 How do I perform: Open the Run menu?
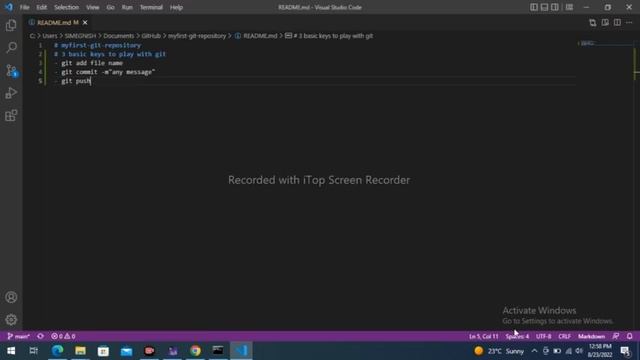point(127,7)
